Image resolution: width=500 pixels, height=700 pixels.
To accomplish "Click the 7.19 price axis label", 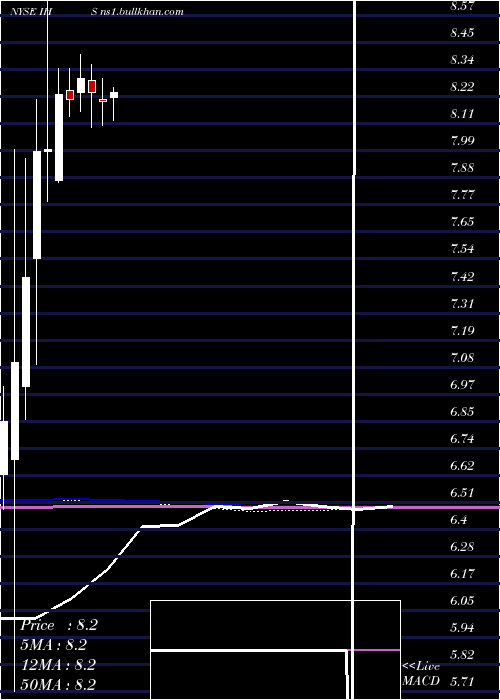I will pyautogui.click(x=464, y=330).
